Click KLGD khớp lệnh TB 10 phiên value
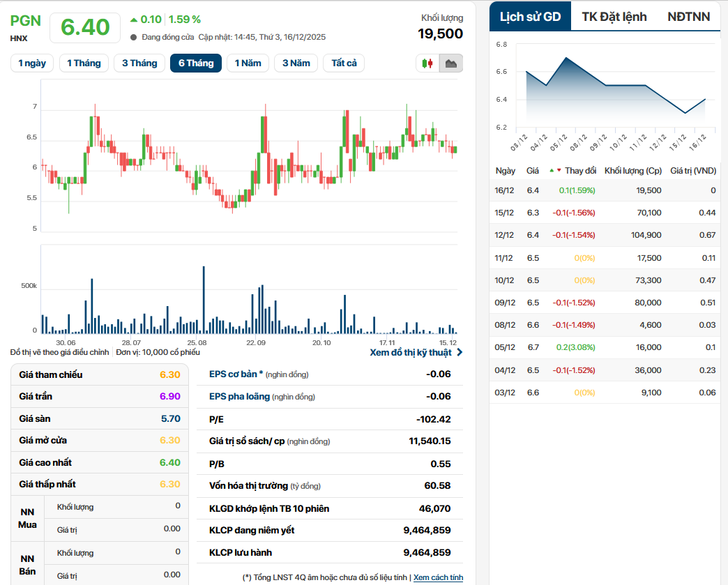 pos(434,508)
